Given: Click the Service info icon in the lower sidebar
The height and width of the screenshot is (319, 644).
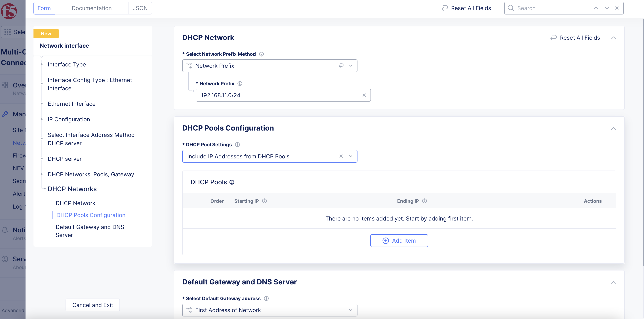Looking at the screenshot, I should [x=5, y=259].
